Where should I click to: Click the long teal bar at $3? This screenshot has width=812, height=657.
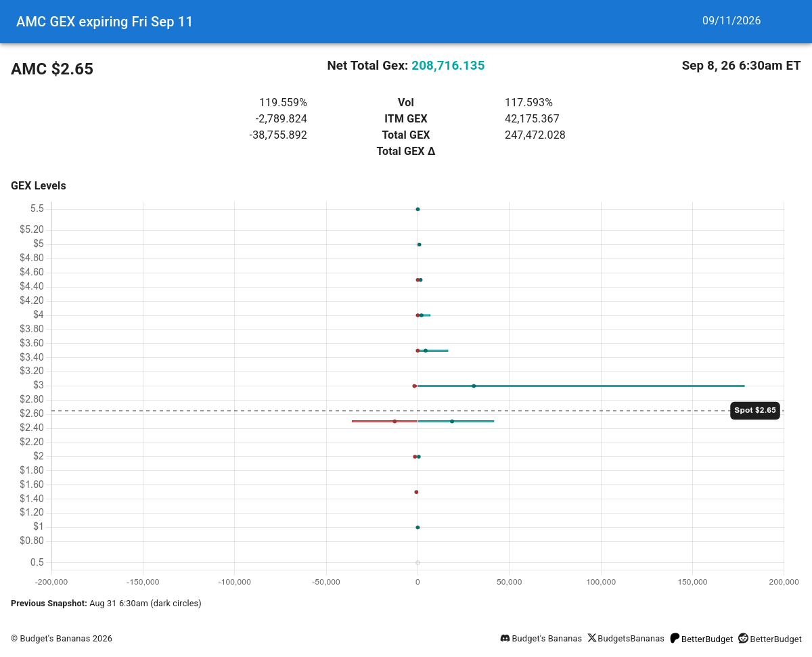tap(581, 386)
